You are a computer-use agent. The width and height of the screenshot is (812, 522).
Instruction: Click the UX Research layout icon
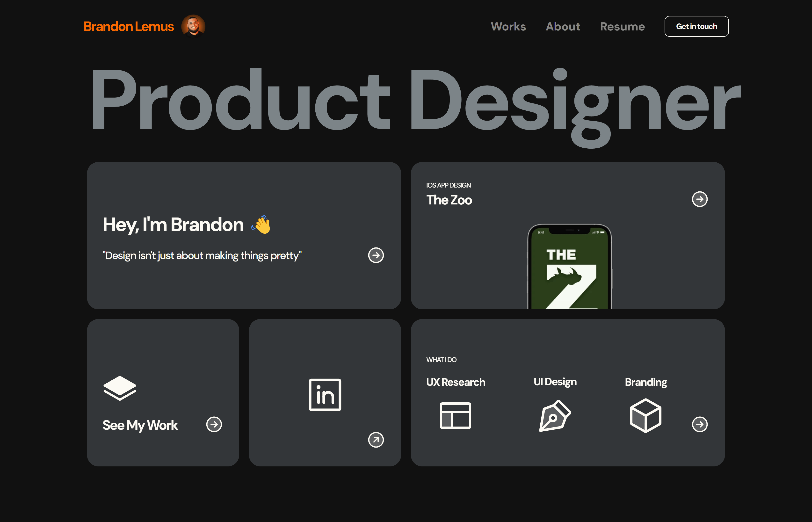click(455, 415)
